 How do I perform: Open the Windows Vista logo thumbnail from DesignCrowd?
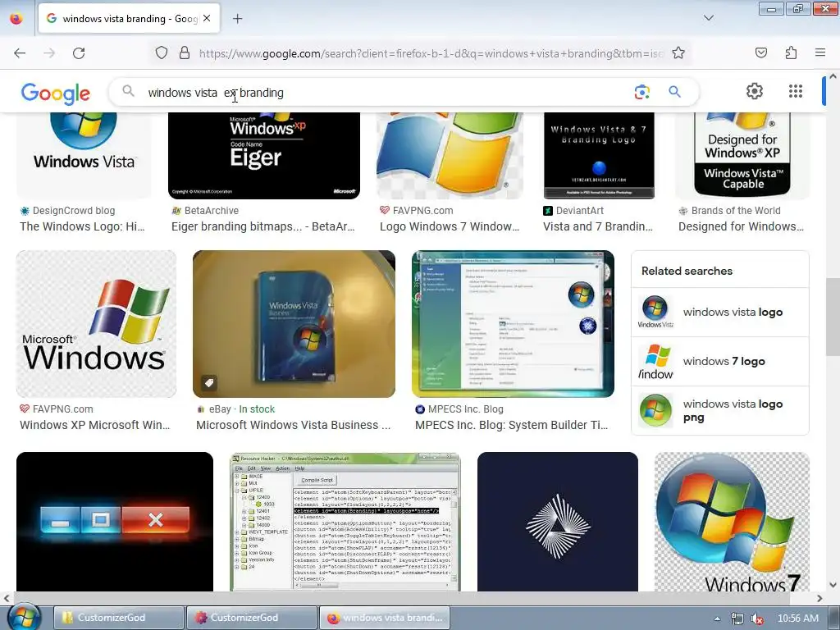point(84,155)
